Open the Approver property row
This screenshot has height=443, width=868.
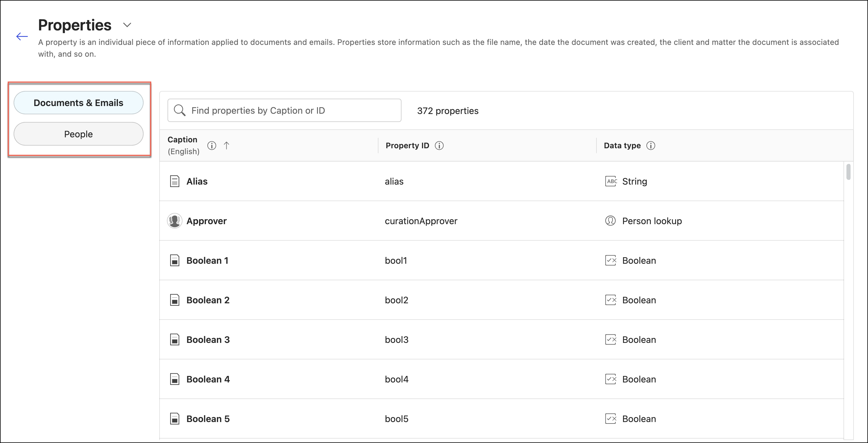(x=207, y=221)
